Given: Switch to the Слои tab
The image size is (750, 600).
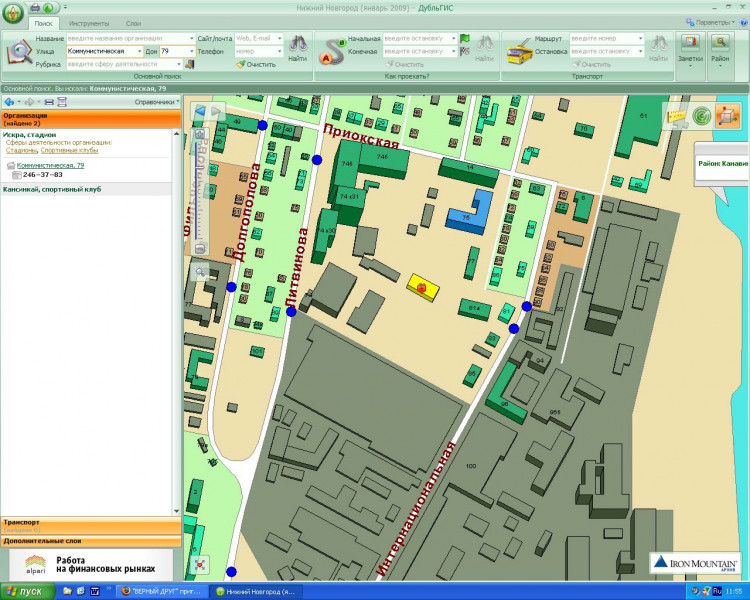Looking at the screenshot, I should click(133, 22).
